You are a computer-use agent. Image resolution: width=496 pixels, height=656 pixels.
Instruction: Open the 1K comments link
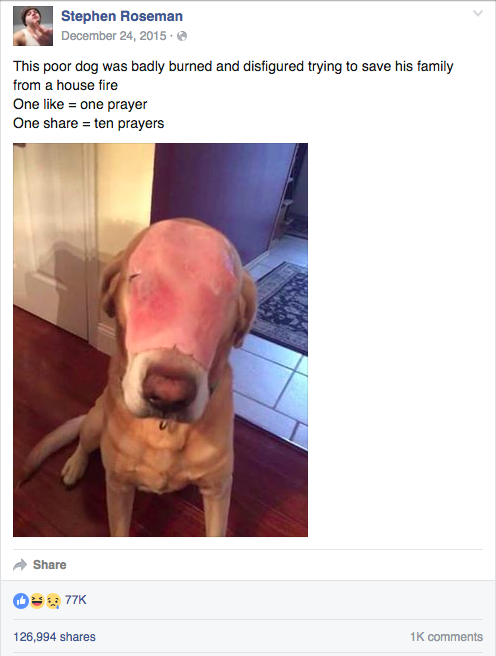(x=446, y=637)
